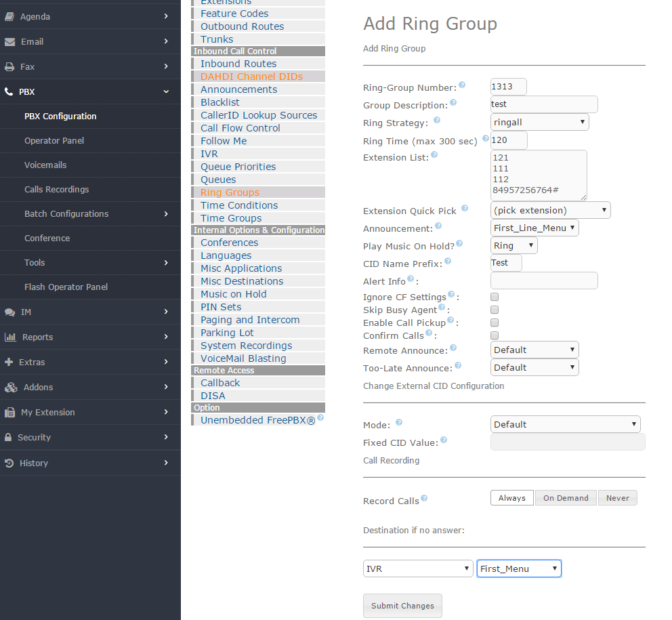The width and height of the screenshot is (672, 620).
Task: Click the IM chat bubbles icon
Action: pos(9,312)
